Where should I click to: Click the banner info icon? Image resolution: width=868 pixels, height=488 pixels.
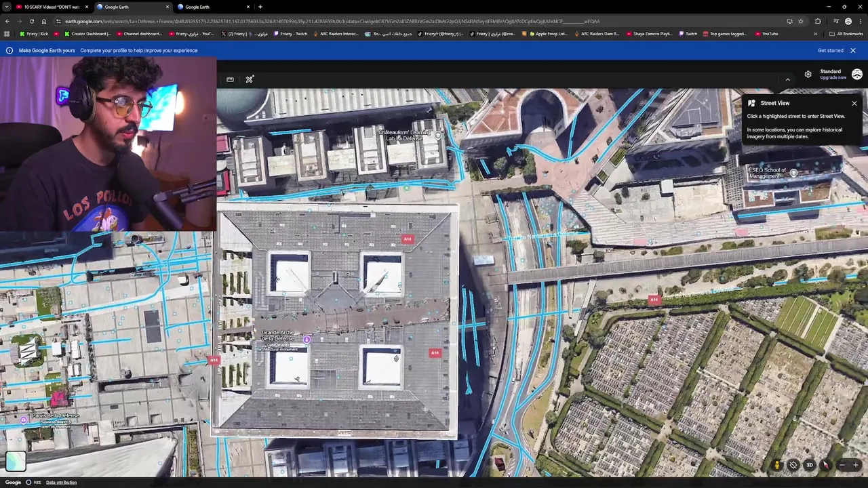click(x=9, y=50)
